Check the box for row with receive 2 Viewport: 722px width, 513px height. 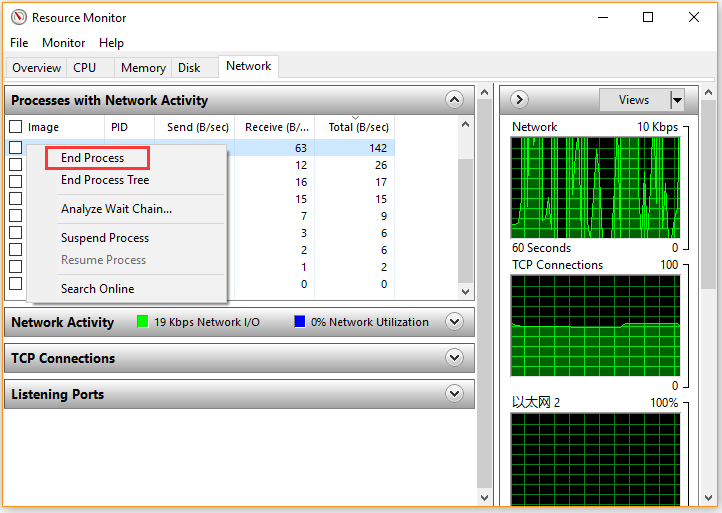[16, 250]
